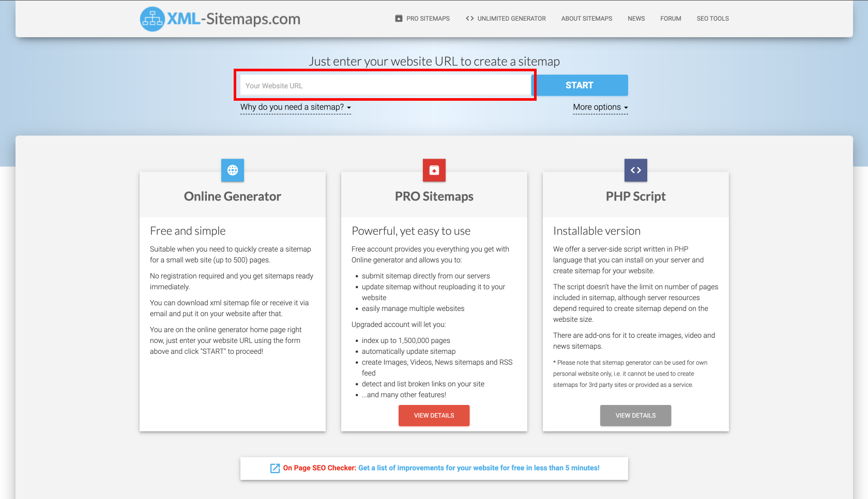
Task: Click the automatically update sitemap bullet
Action: [408, 352]
